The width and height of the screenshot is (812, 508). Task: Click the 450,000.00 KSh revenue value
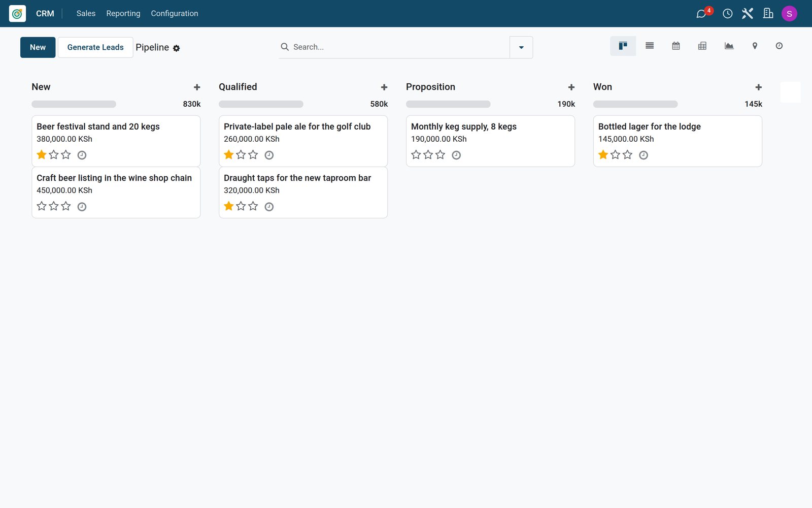tap(64, 190)
